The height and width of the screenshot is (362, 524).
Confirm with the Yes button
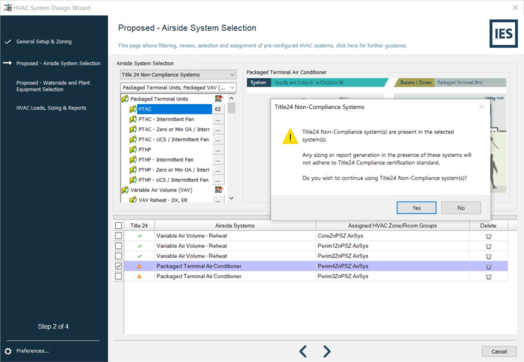(416, 208)
